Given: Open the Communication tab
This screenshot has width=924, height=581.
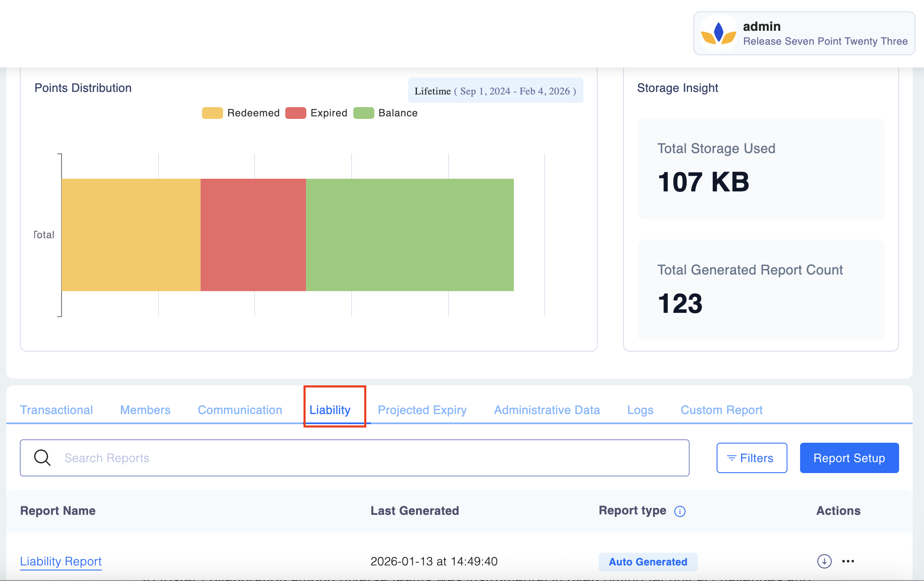Looking at the screenshot, I should 240,410.
